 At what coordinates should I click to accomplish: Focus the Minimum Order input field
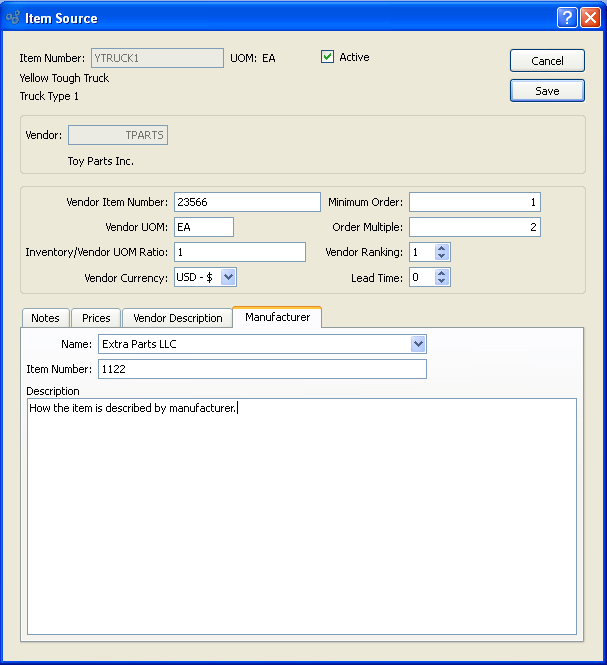coord(474,202)
